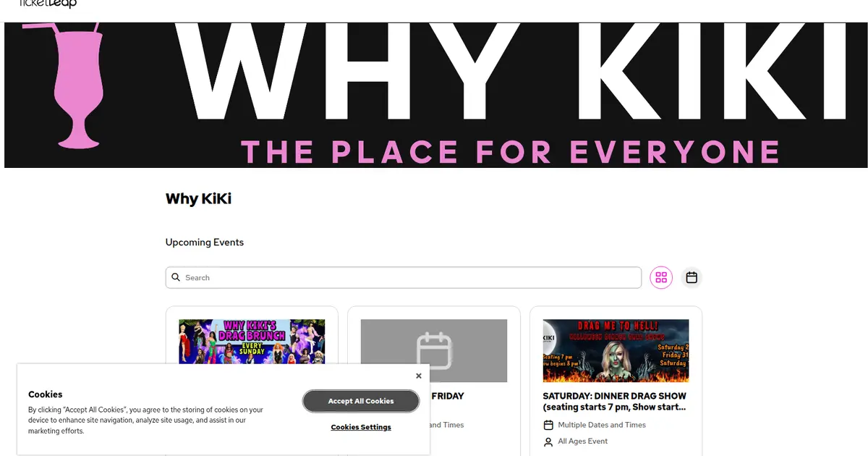Click the All Ages Event label
This screenshot has height=456, width=868.
pyautogui.click(x=583, y=442)
